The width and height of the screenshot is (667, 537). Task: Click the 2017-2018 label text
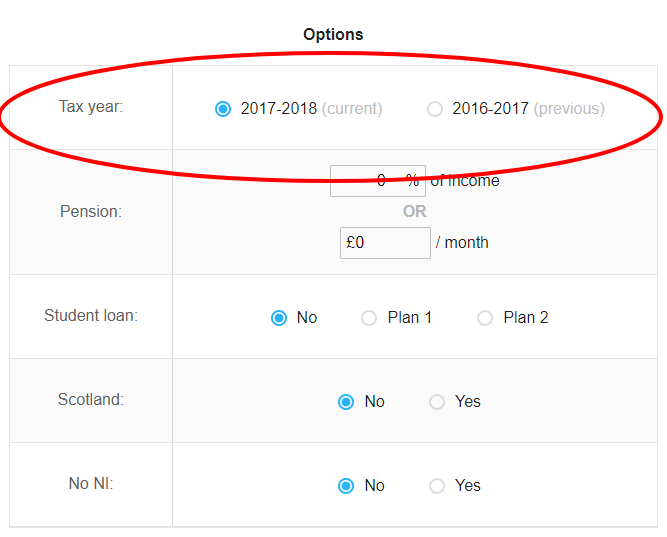(279, 109)
